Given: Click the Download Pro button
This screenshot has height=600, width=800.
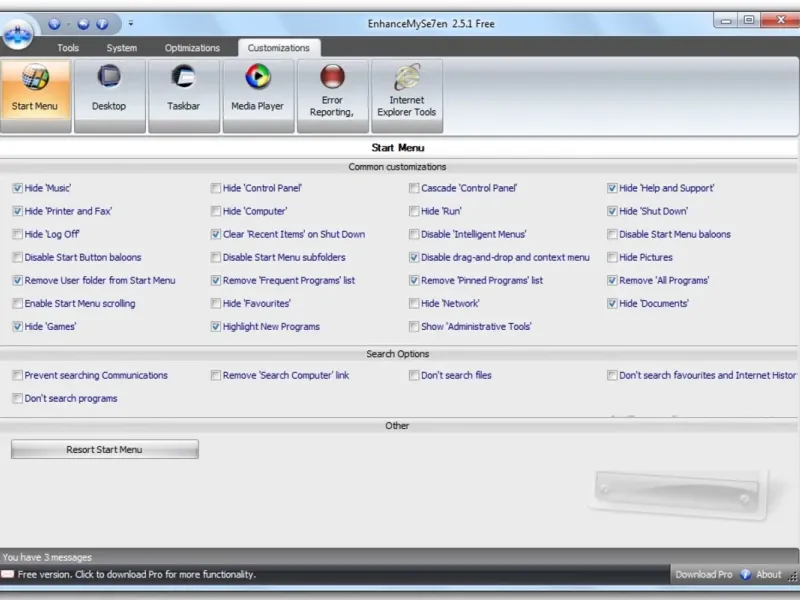Looking at the screenshot, I should [x=704, y=574].
